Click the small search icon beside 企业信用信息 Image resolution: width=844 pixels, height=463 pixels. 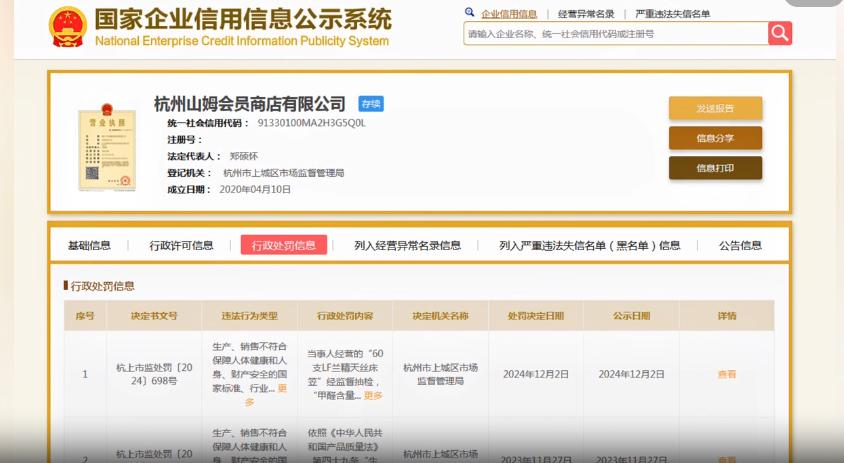(x=470, y=13)
